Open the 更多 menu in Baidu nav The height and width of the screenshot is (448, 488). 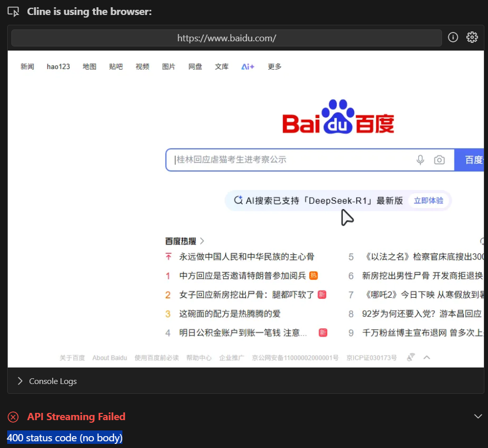pyautogui.click(x=275, y=67)
